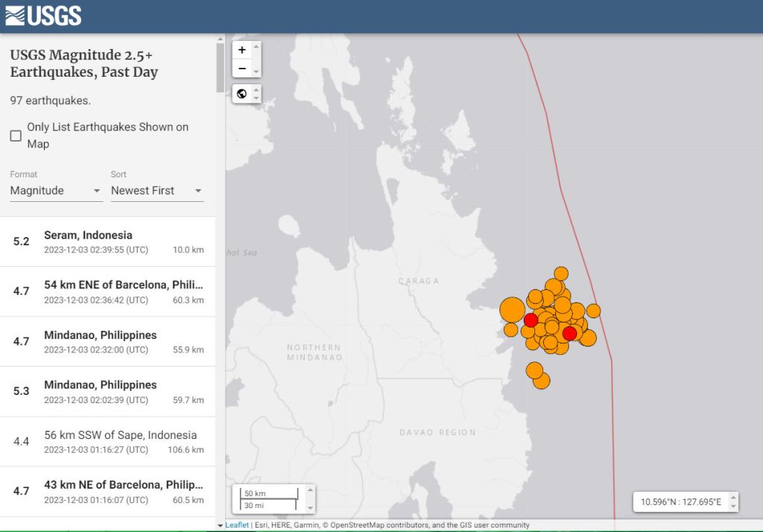Select the right red earthquake marker
The image size is (763, 532).
tap(569, 333)
